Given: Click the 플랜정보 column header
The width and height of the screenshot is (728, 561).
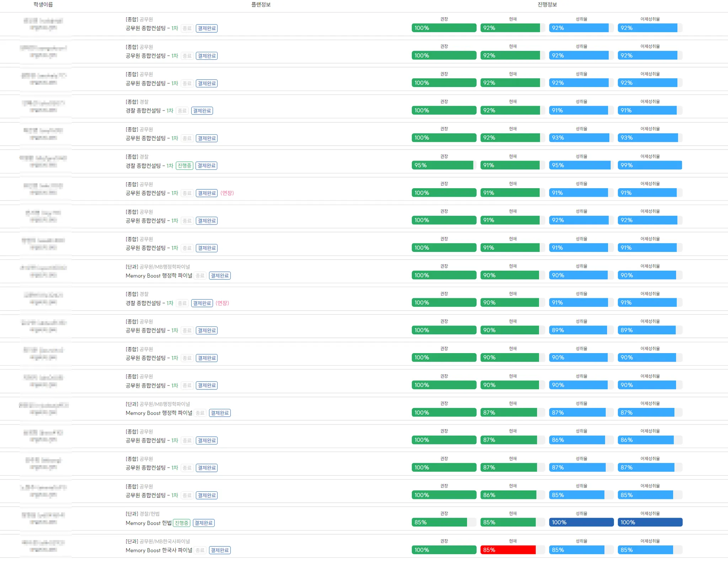Looking at the screenshot, I should pyautogui.click(x=261, y=5).
